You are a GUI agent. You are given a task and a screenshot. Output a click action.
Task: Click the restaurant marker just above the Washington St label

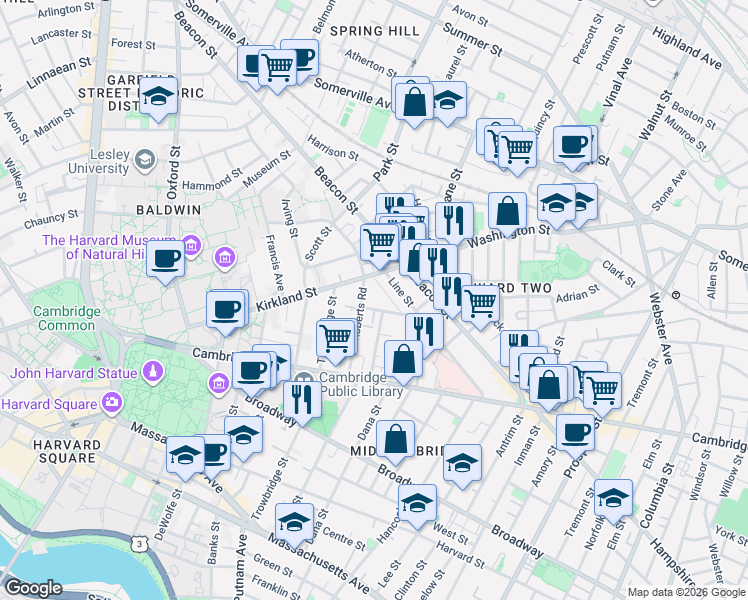point(455,223)
